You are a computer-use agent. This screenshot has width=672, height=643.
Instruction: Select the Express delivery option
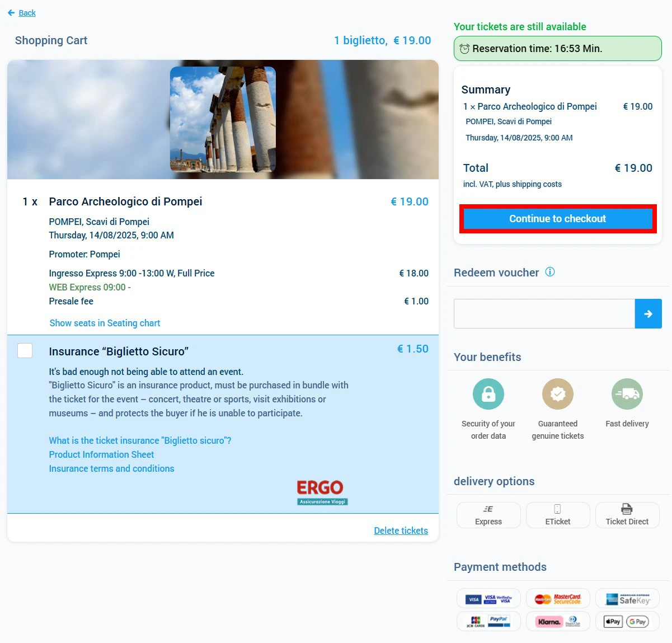pyautogui.click(x=488, y=515)
